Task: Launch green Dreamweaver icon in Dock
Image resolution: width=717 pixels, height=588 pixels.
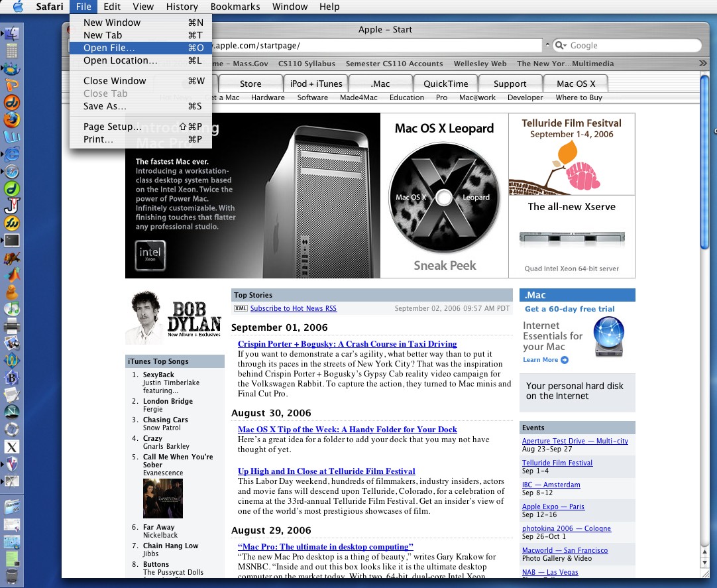Action: tap(11, 188)
